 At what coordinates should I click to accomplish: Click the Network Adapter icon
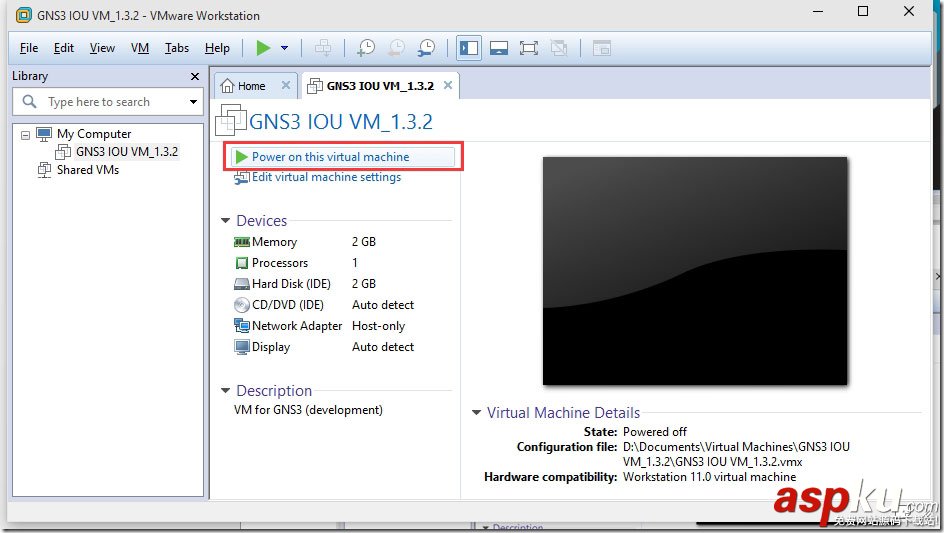click(241, 326)
